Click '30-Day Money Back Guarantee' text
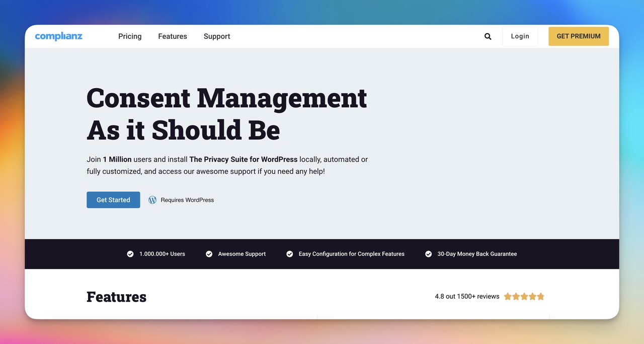This screenshot has width=644, height=344. tap(477, 254)
